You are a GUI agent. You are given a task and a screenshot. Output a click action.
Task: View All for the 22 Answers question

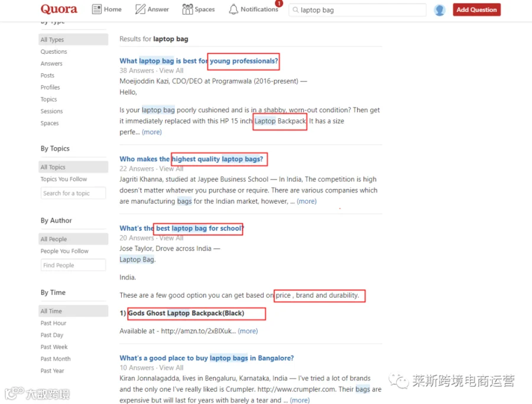171,168
